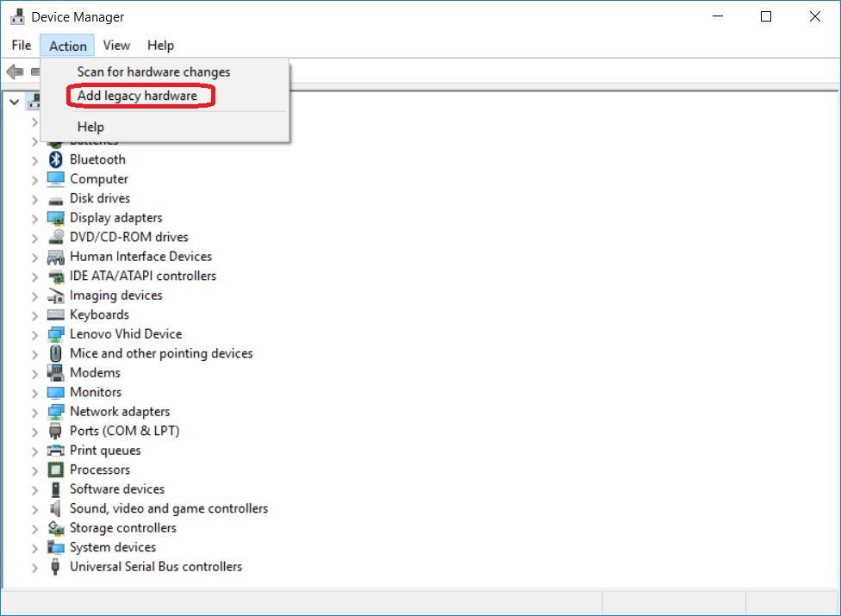Screen dimensions: 841x616
Task: Click the Keyboards category icon
Action: click(56, 314)
